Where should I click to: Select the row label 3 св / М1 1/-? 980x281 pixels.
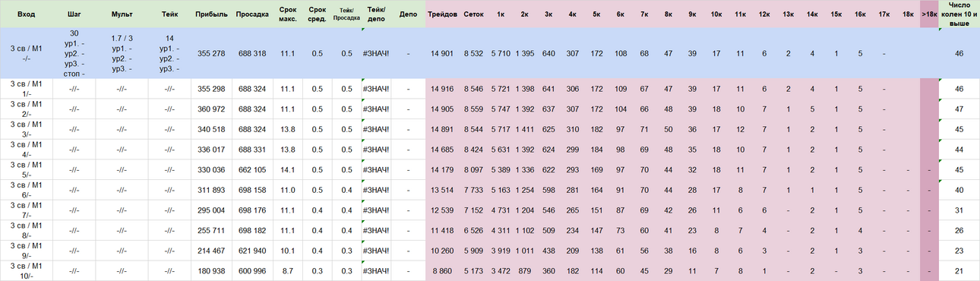26,89
